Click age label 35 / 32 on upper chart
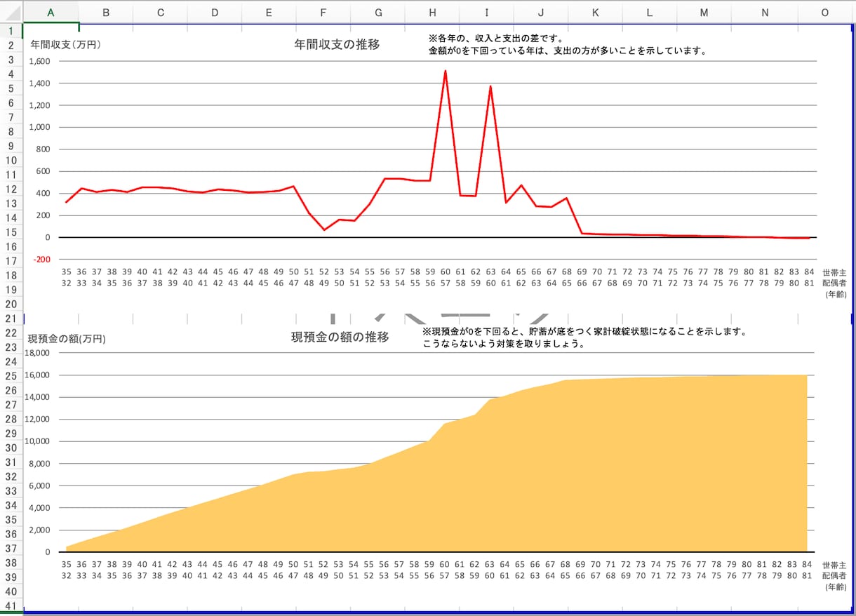The width and height of the screenshot is (856, 616). 67,276
